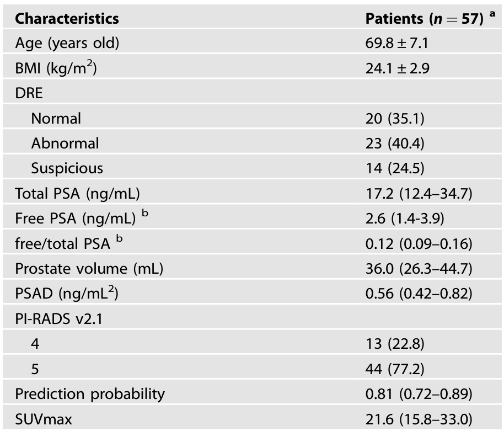Click the PI-RADS 5 value 44 (77.2)

click(x=395, y=369)
